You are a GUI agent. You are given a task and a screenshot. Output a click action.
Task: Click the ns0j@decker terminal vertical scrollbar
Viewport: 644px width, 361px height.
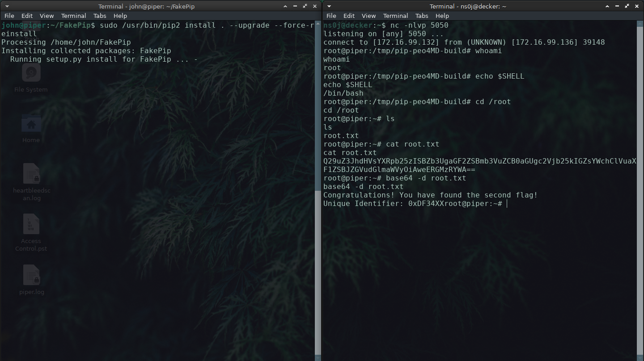pyautogui.click(x=640, y=190)
